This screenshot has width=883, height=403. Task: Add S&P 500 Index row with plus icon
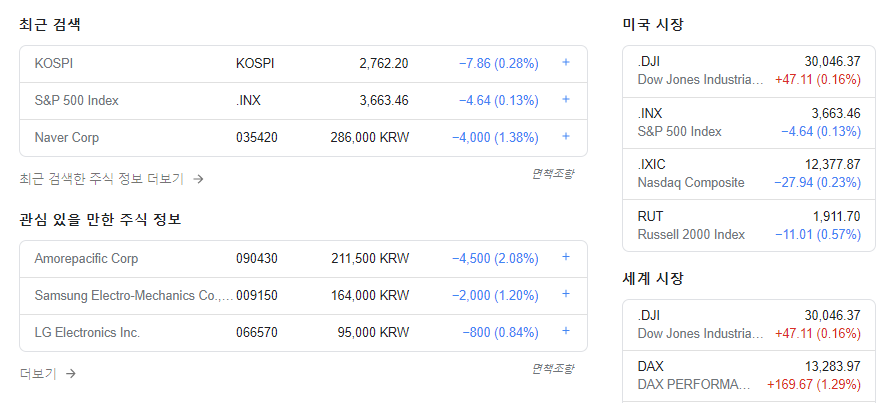coord(566,99)
